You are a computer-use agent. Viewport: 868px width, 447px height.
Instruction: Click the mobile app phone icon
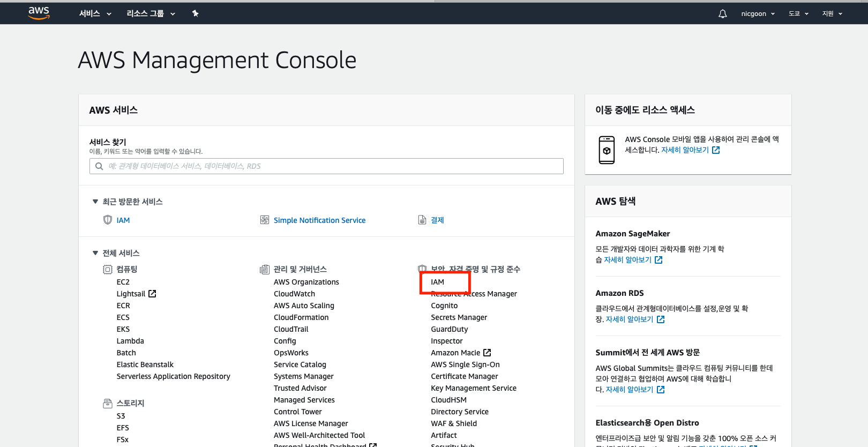click(607, 150)
